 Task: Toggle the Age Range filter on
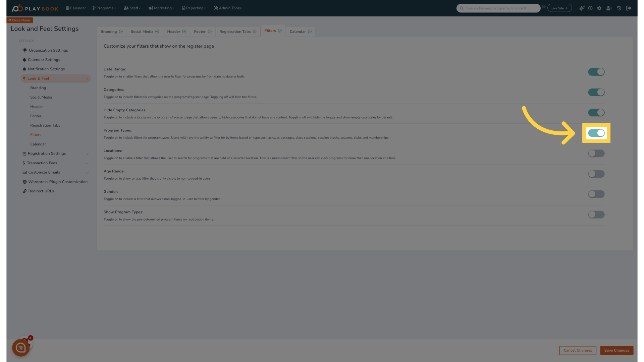tap(596, 174)
